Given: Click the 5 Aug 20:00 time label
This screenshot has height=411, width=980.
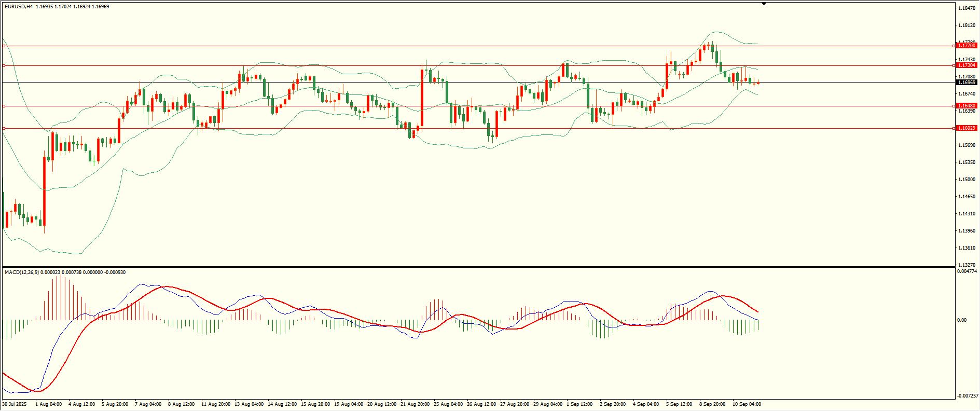Looking at the screenshot, I should point(115,404).
